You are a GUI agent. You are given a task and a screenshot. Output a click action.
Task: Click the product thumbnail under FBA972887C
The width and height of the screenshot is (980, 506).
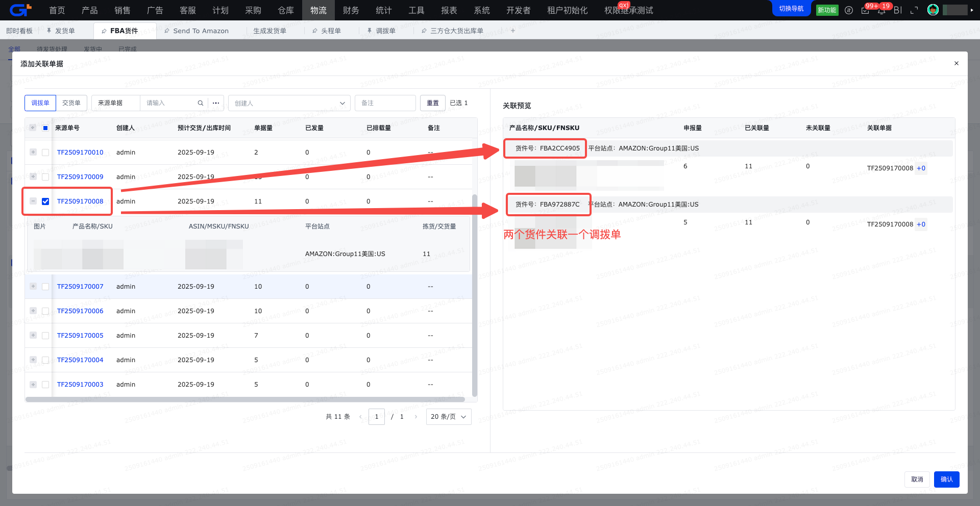545,233
